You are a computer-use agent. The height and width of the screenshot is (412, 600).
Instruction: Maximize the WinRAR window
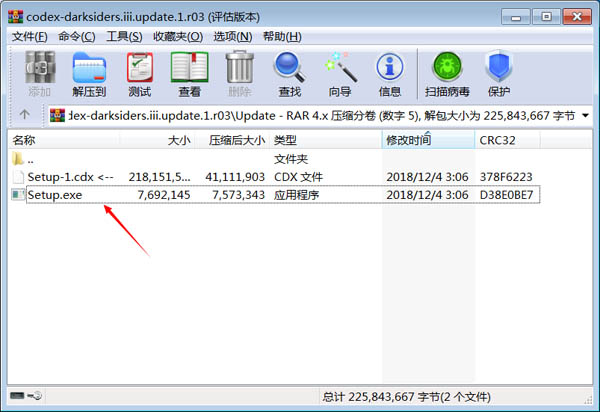pyautogui.click(x=546, y=17)
